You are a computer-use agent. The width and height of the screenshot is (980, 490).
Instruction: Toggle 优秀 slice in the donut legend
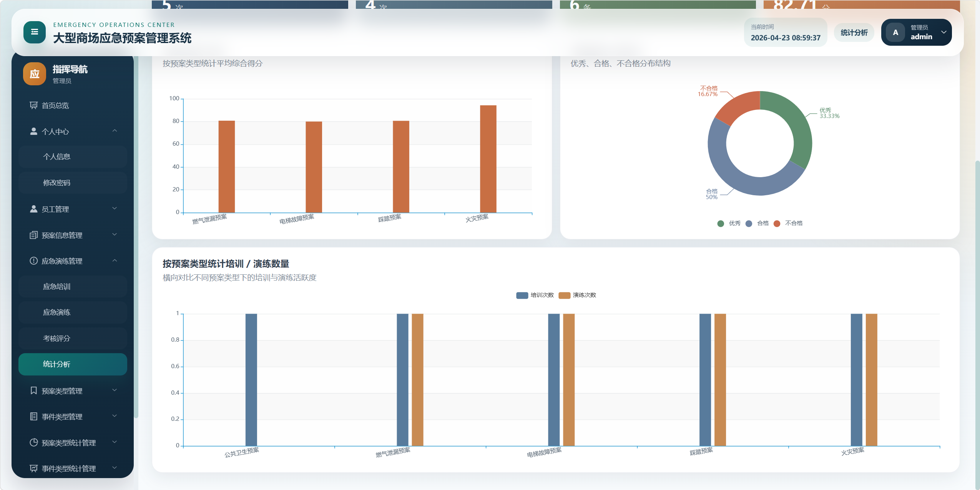click(x=729, y=223)
